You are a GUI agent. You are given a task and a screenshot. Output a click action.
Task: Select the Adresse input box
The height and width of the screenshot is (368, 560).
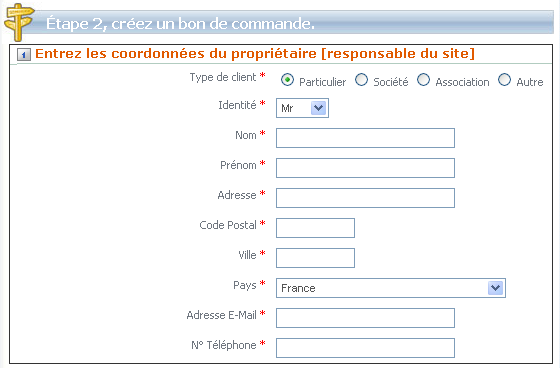coord(365,198)
